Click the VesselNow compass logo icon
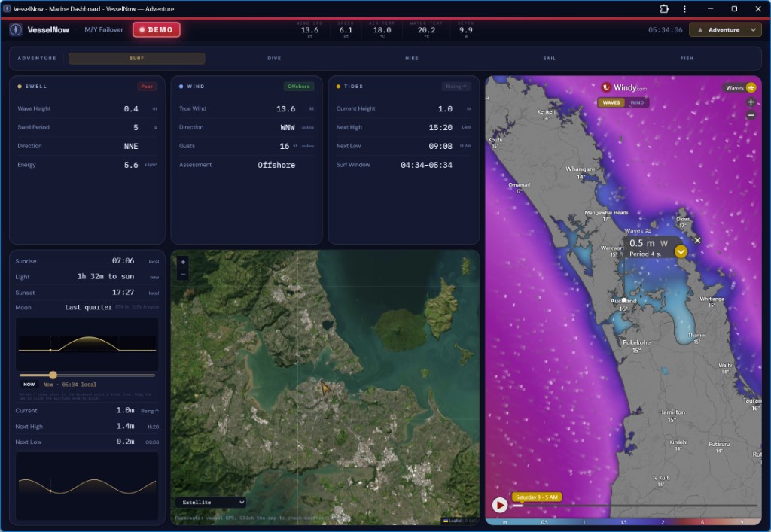Screen dimensions: 771x532 pos(16,29)
